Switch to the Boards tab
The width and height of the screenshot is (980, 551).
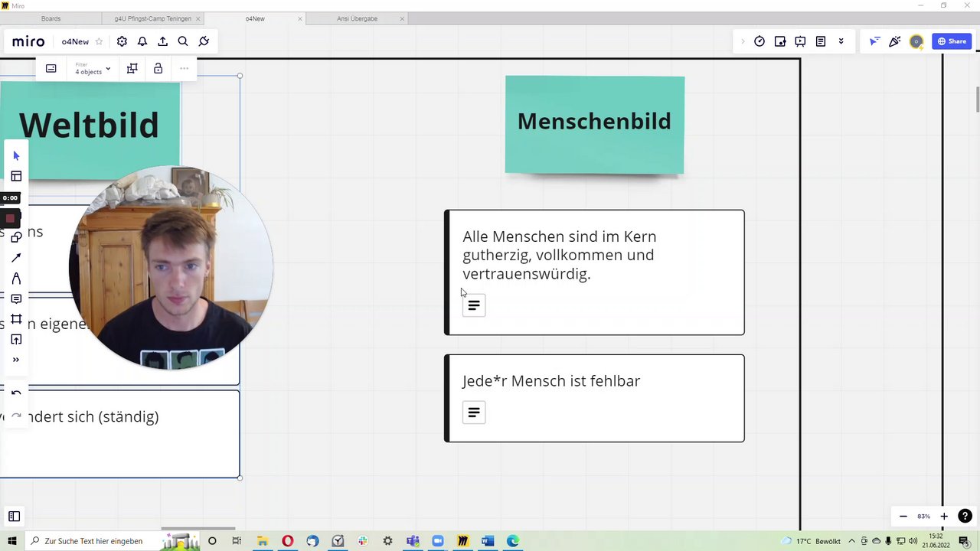click(x=51, y=18)
